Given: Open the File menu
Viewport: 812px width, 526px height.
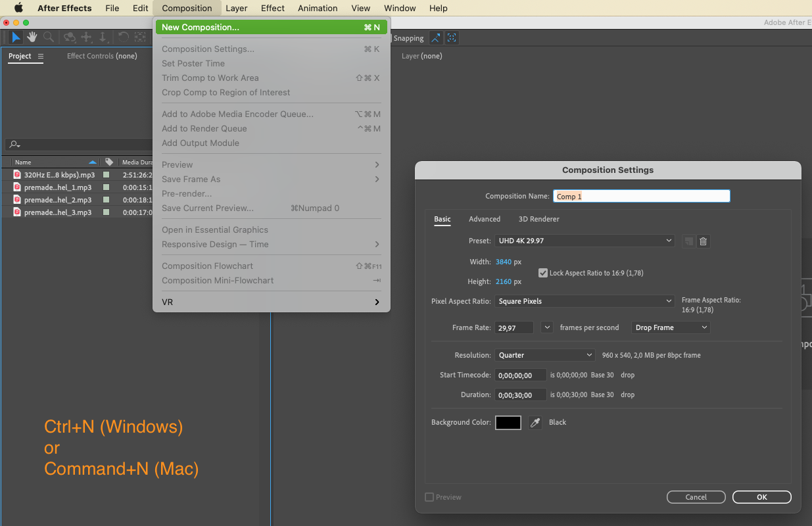Looking at the screenshot, I should point(112,8).
